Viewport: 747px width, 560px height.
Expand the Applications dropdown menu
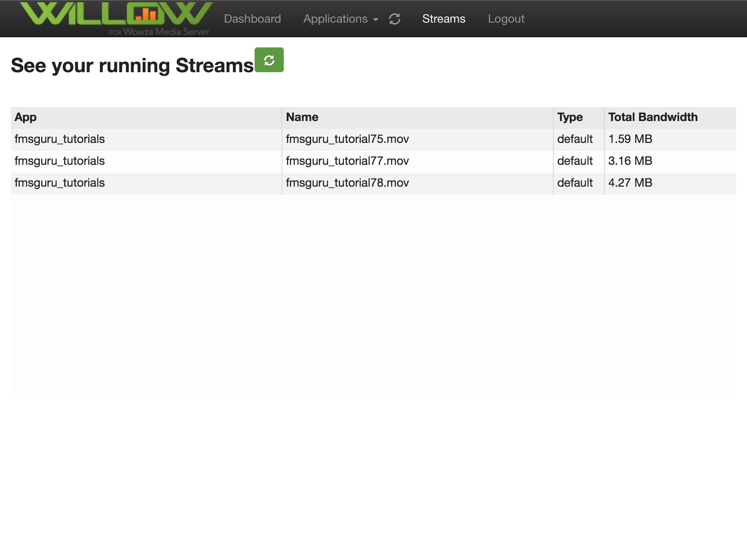coord(336,19)
